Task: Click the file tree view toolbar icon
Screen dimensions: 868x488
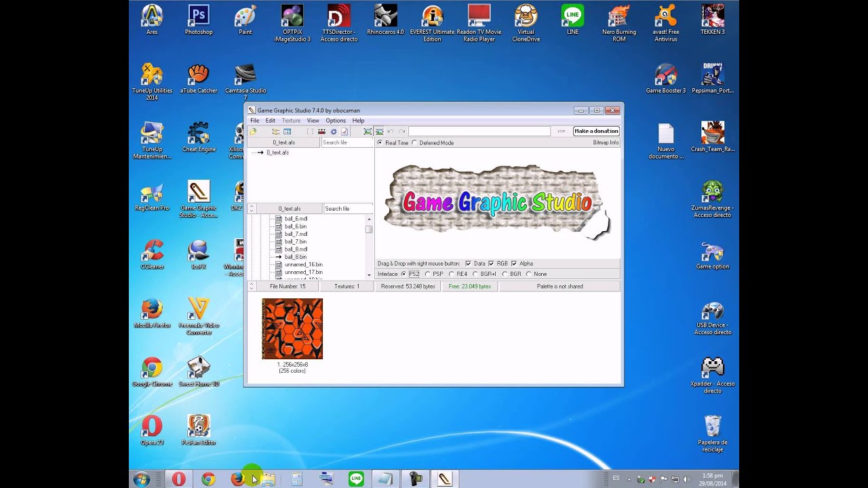Action: point(275,131)
